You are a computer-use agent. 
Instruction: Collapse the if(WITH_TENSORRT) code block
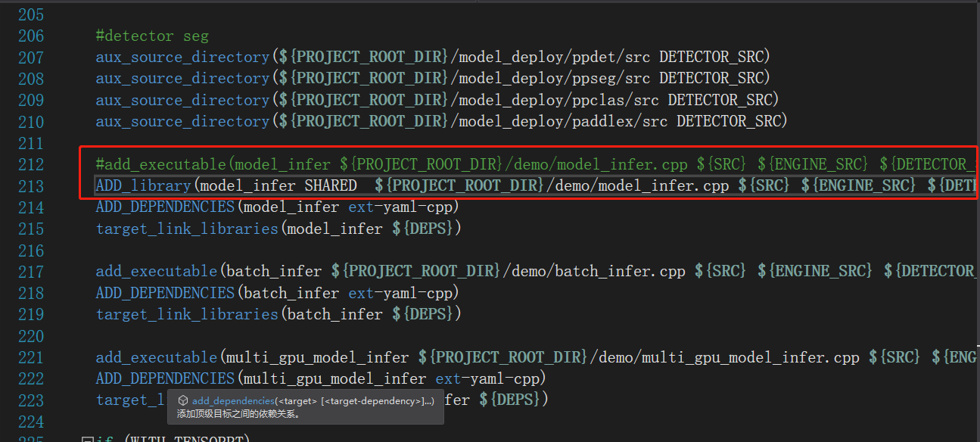pos(87,439)
